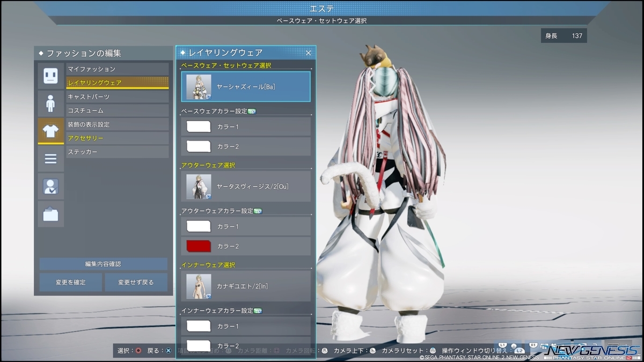Select outer wear ヤータスヴィージス/2[Ou] entry

pyautogui.click(x=246, y=186)
